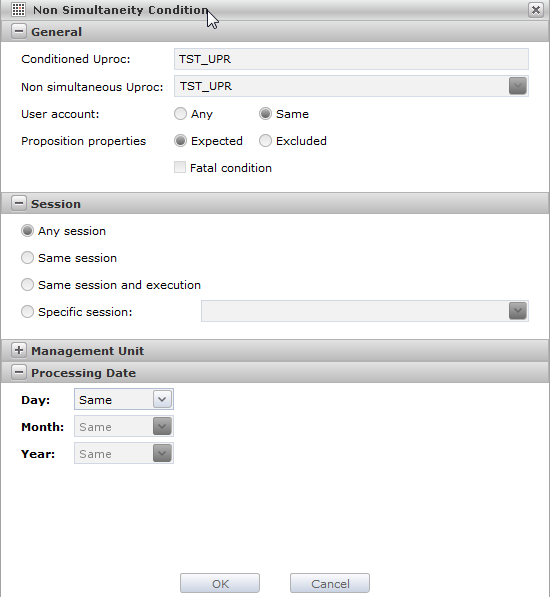
Task: Collapse the Processing Date section
Action: [19, 372]
